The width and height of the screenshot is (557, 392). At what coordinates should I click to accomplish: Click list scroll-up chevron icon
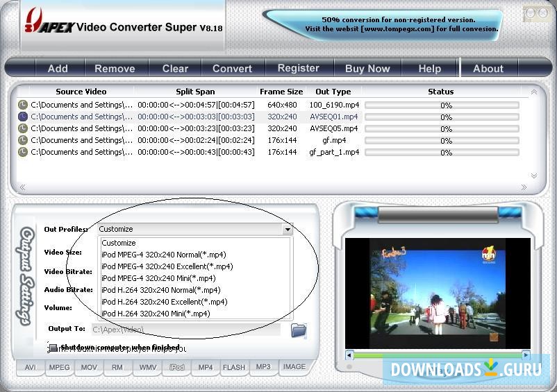(534, 92)
